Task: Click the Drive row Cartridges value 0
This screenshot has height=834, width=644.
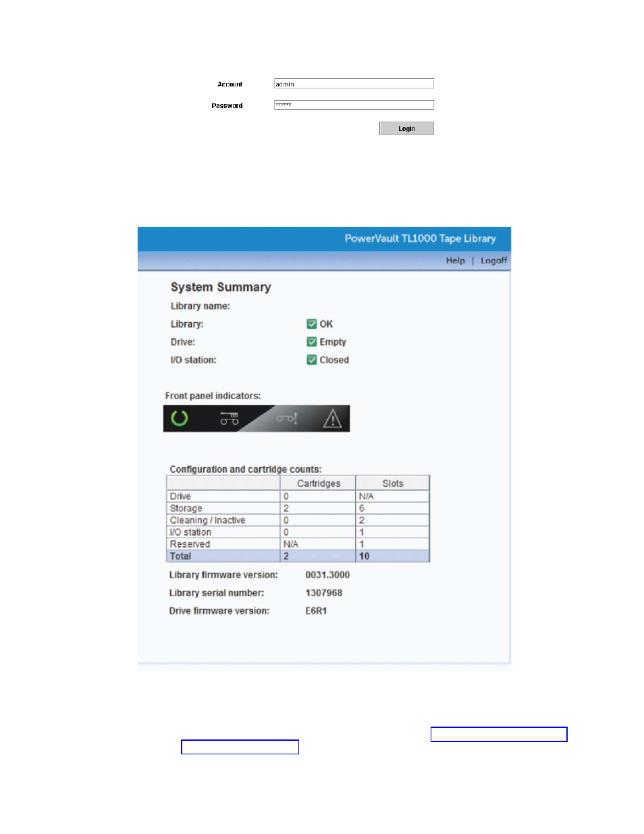Action: [x=286, y=496]
